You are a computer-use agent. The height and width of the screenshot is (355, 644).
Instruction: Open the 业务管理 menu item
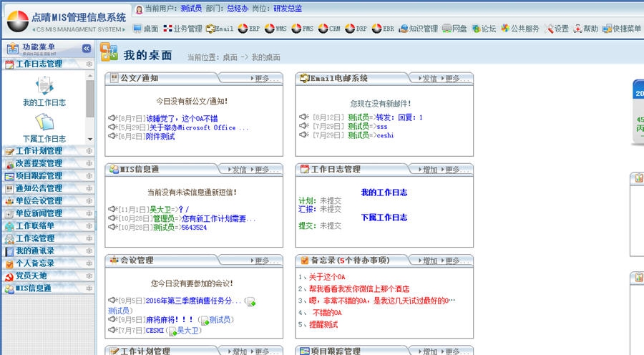pyautogui.click(x=182, y=29)
